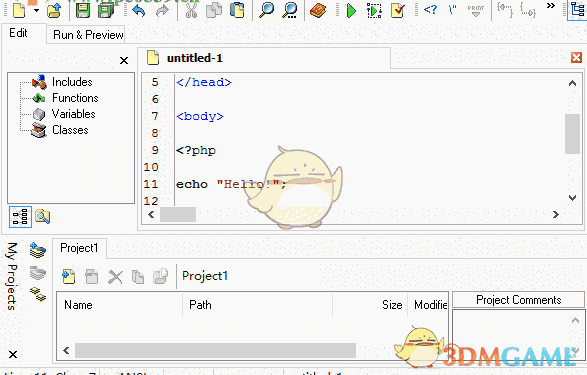Select the Functions tree node
Viewport: 587px width, 375px height.
75,98
